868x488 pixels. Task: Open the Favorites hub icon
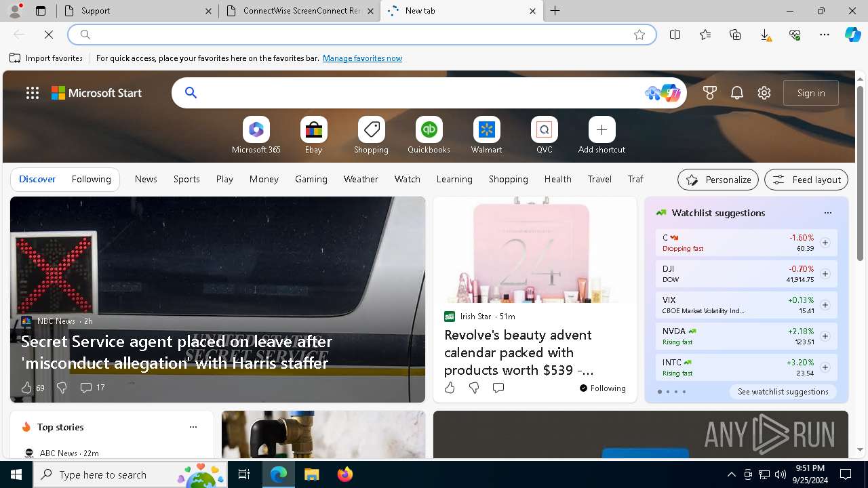[705, 35]
